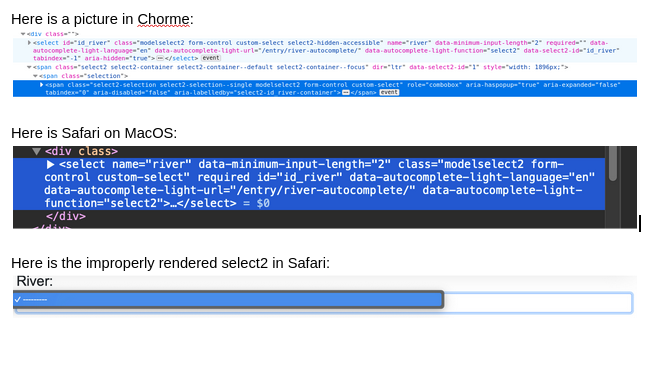Screen dimensions: 659x371
Task: Click the ellipsis badge in highlighted span row
Action: coord(346,92)
